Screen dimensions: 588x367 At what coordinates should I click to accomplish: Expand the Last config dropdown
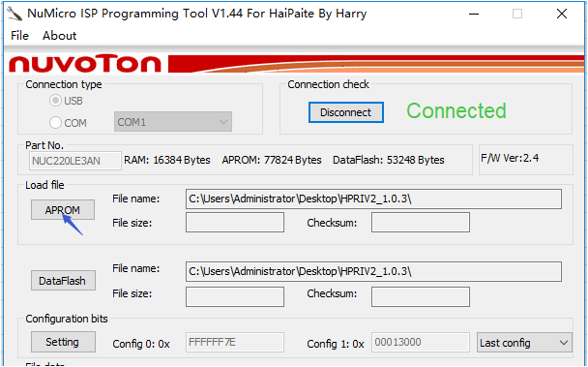[x=524, y=342]
